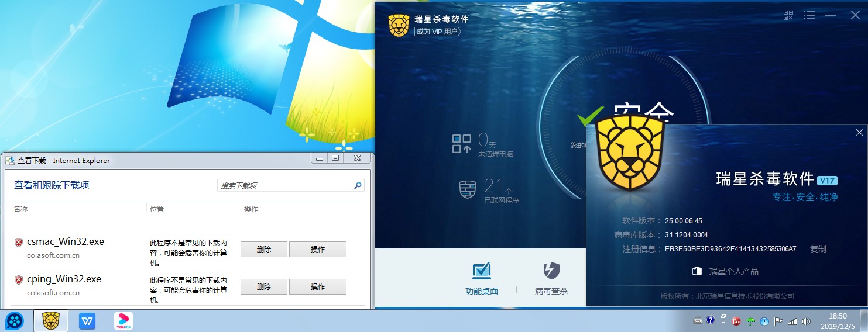Click the 瑞星个人产品 product icon
868x332 pixels.
click(697, 271)
